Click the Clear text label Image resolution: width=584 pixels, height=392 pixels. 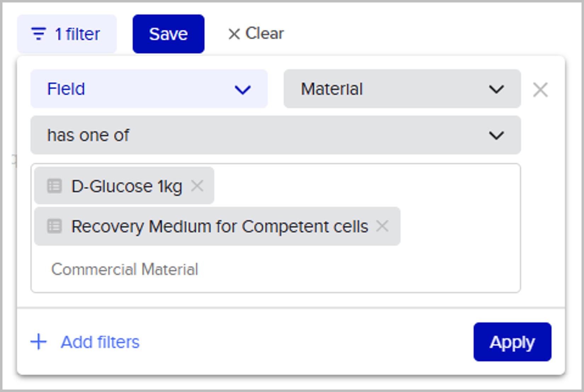point(265,34)
